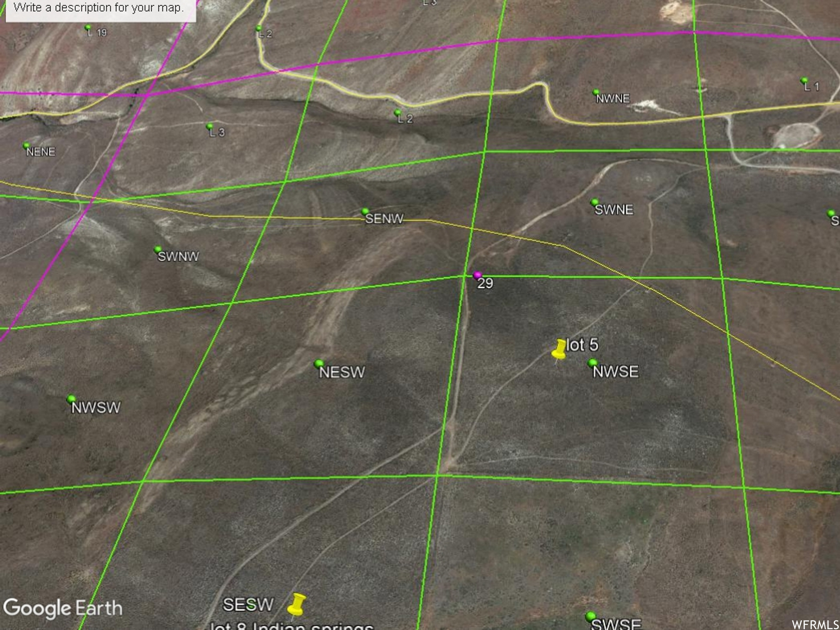Click the 'SESW' label text
The image size is (840, 630).
[248, 604]
